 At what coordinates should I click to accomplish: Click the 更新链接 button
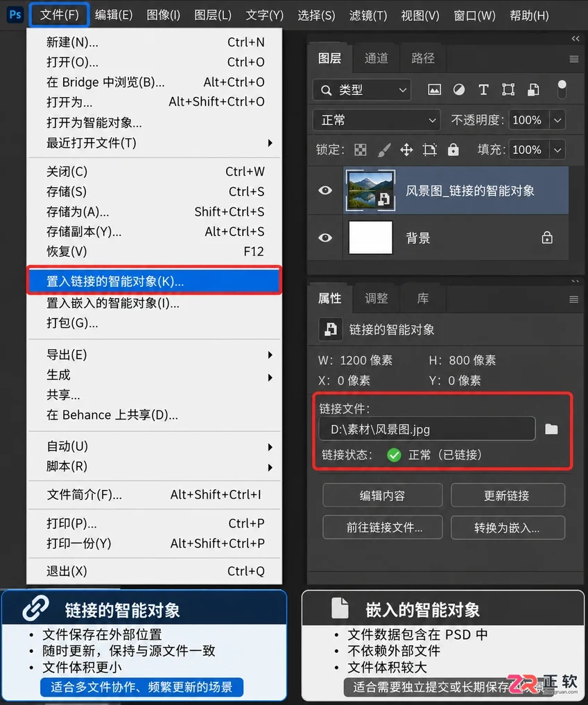508,496
